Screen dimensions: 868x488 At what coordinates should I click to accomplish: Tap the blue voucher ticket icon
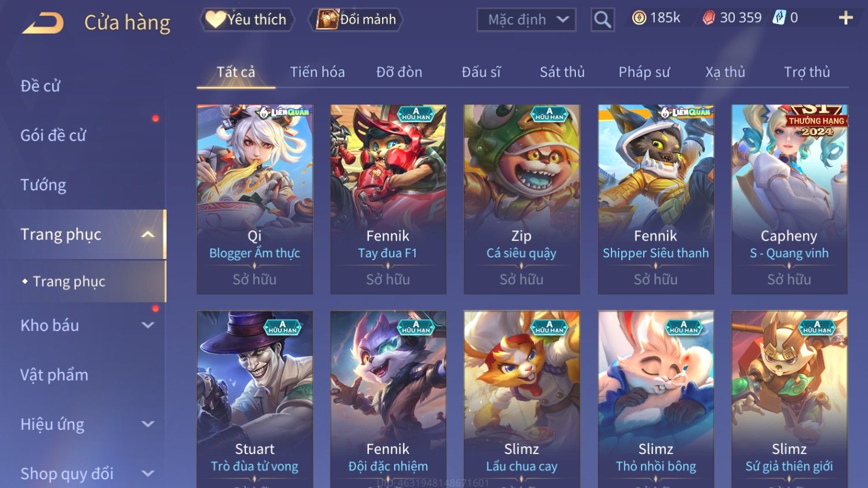pos(779,18)
